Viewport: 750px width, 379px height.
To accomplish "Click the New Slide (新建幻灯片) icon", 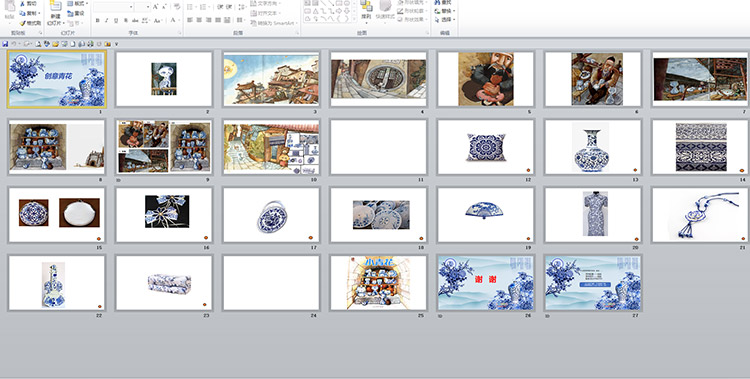I will tap(56, 6).
